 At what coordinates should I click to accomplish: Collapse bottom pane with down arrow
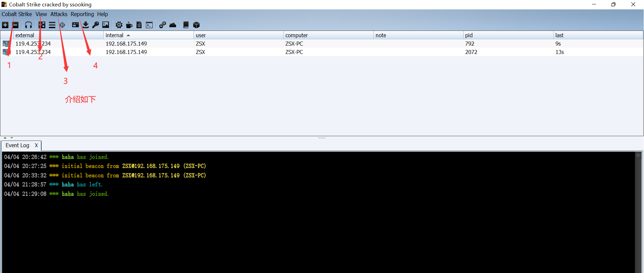pos(12,138)
